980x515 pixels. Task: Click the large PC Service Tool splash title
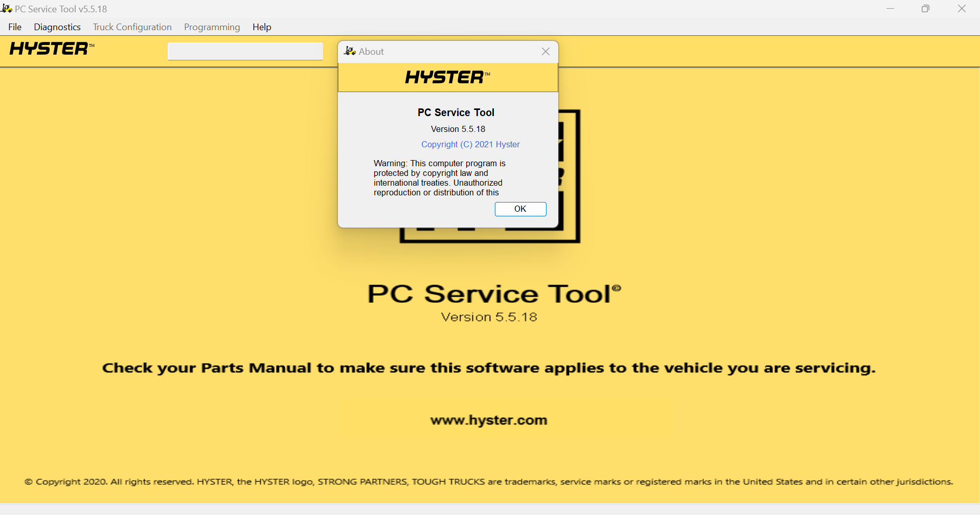click(494, 294)
